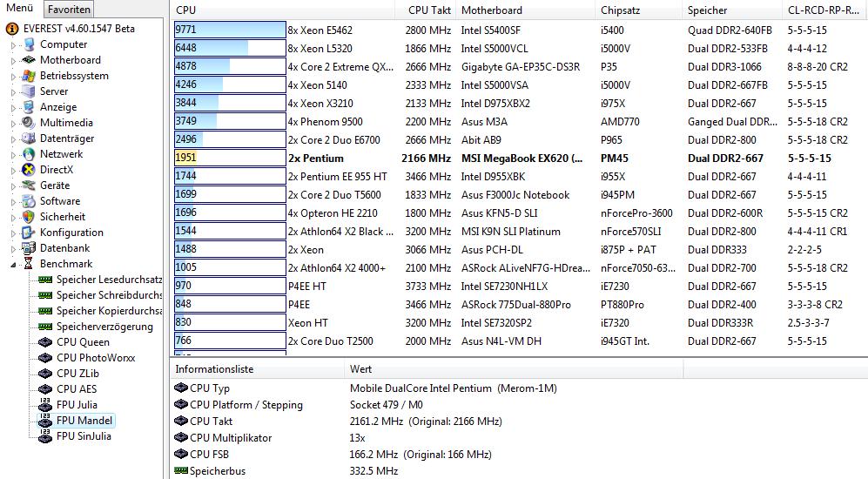Screen dimensions: 868x479
Task: Sort by the Chipsatz column header
Action: 639,10
